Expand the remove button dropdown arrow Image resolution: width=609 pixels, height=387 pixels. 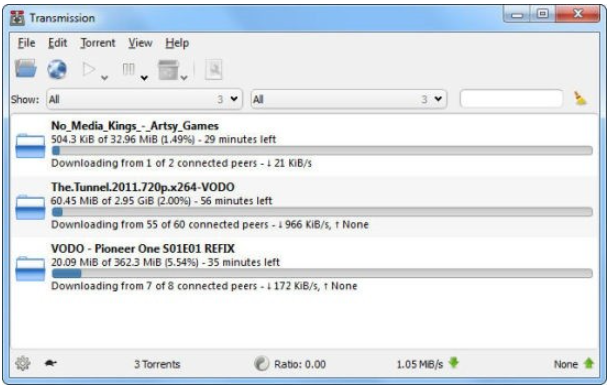tap(184, 78)
